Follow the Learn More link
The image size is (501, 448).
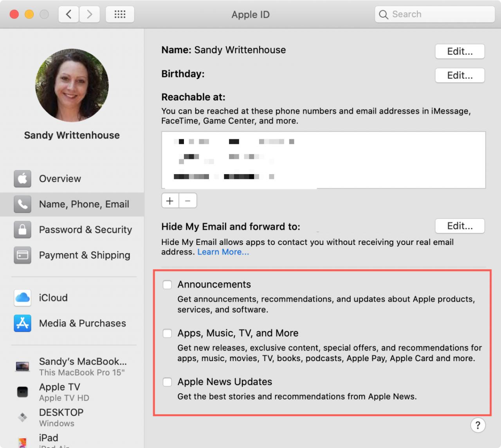coord(223,252)
